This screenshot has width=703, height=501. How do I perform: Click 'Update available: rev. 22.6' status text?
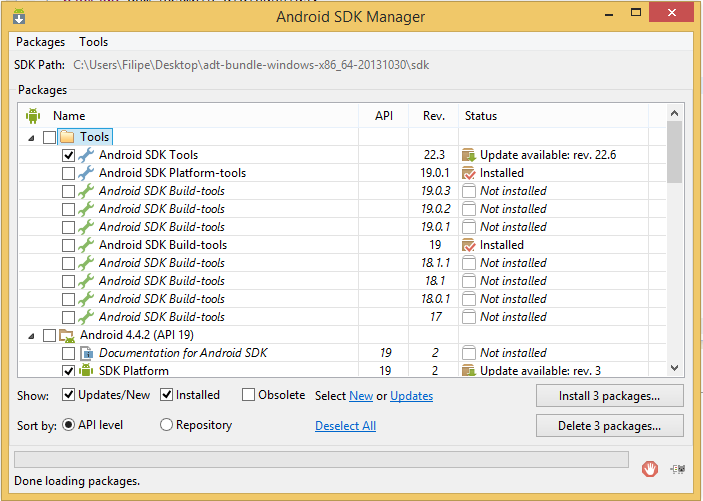(x=548, y=155)
